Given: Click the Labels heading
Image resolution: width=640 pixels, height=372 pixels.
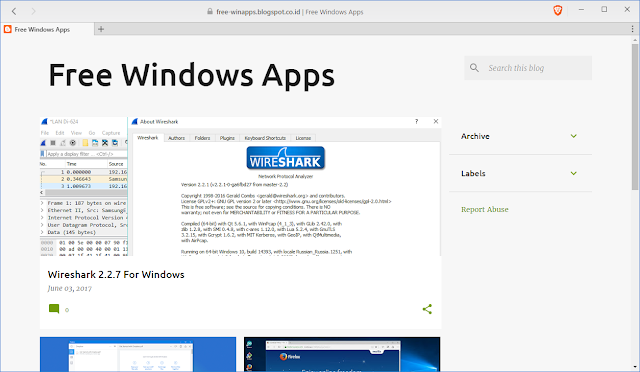Looking at the screenshot, I should [x=473, y=174].
